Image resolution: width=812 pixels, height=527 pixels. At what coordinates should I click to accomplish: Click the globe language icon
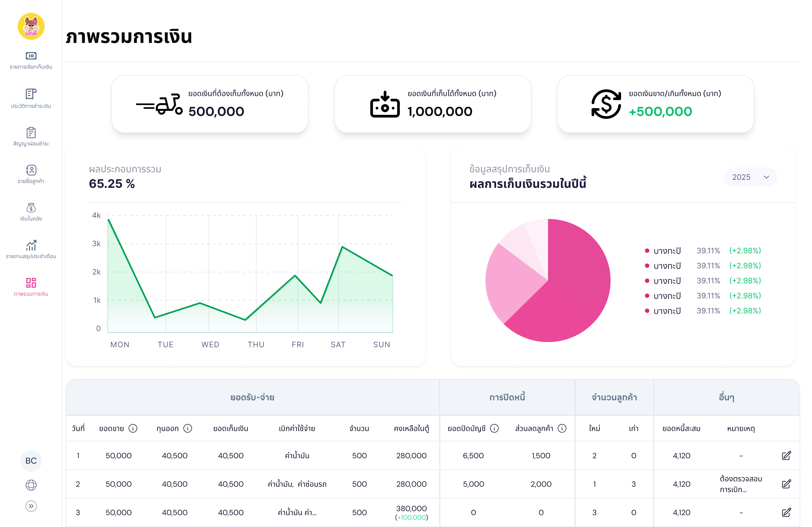(31, 484)
